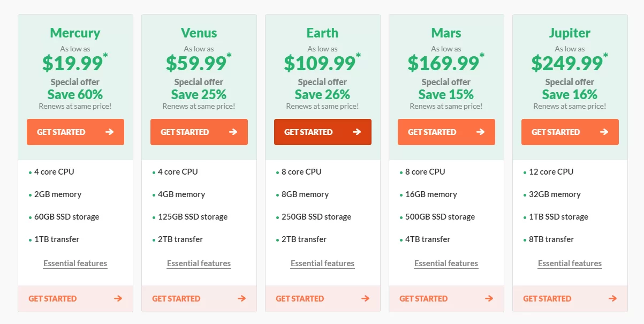644x324 pixels.
Task: Click the arrow icon on Mercury's orange button
Action: pyautogui.click(x=110, y=132)
